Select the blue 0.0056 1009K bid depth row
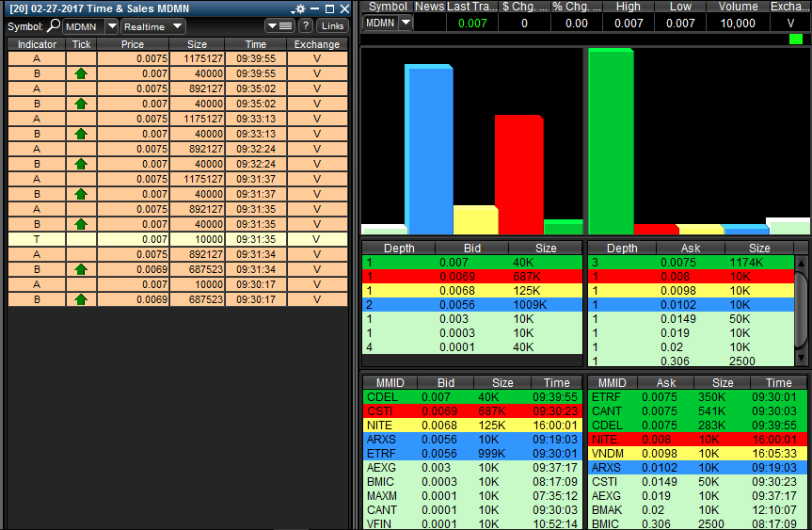Viewport: 812px width, 530px height. pos(472,305)
